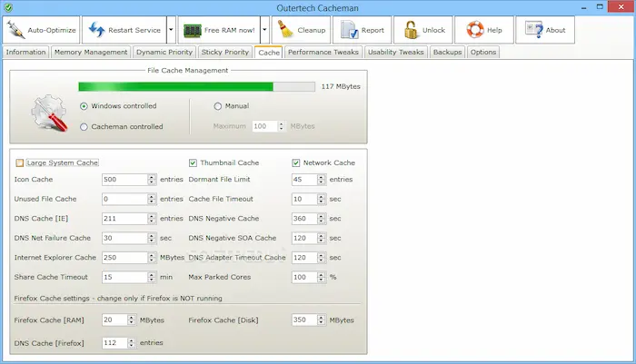Screen dimensions: 636x364
Task: Open the Usability Tweaks tab
Action: coord(396,53)
